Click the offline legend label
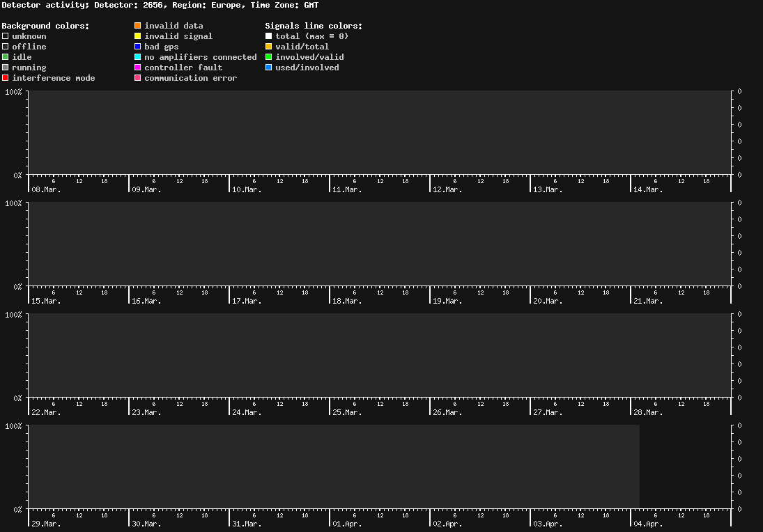Screen dimensions: 763x532 click(29, 47)
